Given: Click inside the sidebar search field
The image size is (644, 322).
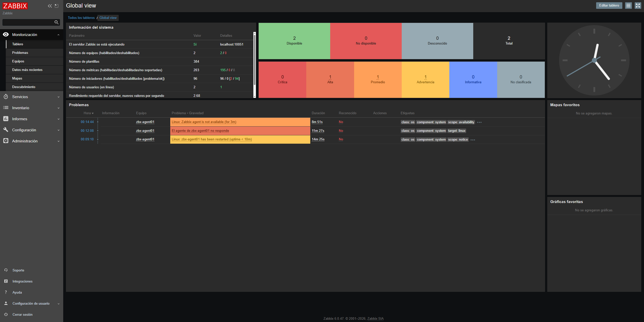Looking at the screenshot, I should [x=28, y=22].
